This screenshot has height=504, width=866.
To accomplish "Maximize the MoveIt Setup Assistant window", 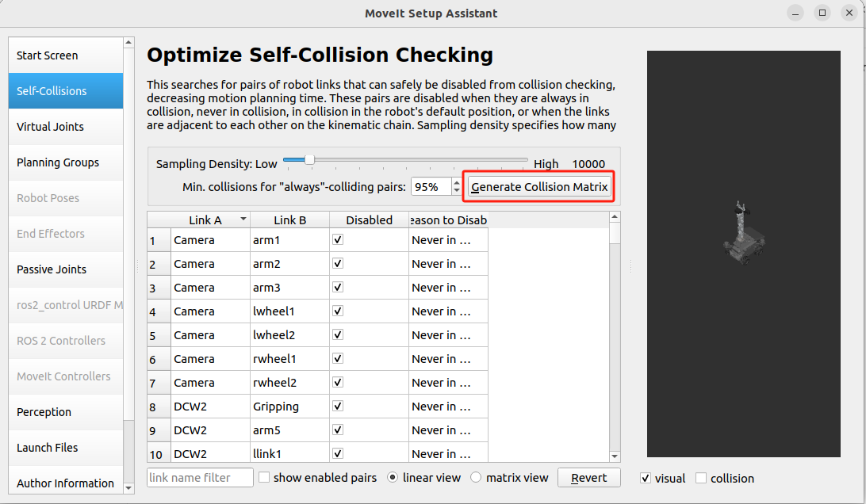I will pyautogui.click(x=822, y=13).
